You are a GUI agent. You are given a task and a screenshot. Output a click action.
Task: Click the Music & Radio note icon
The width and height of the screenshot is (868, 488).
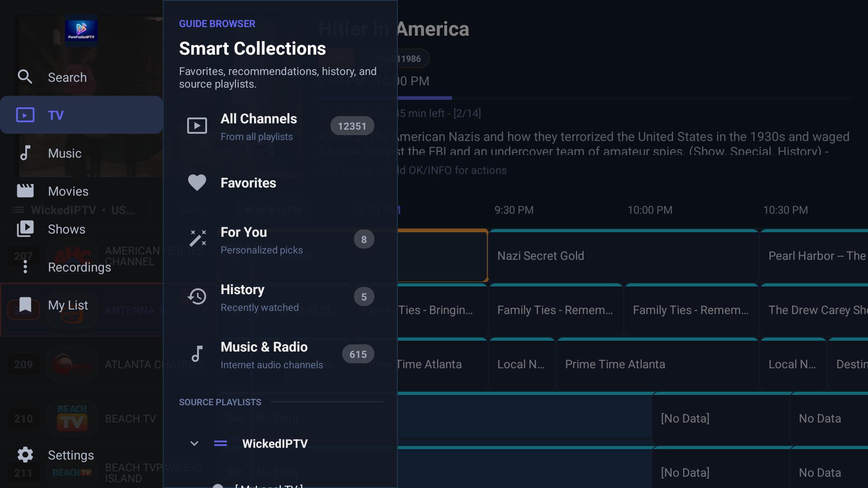(197, 354)
